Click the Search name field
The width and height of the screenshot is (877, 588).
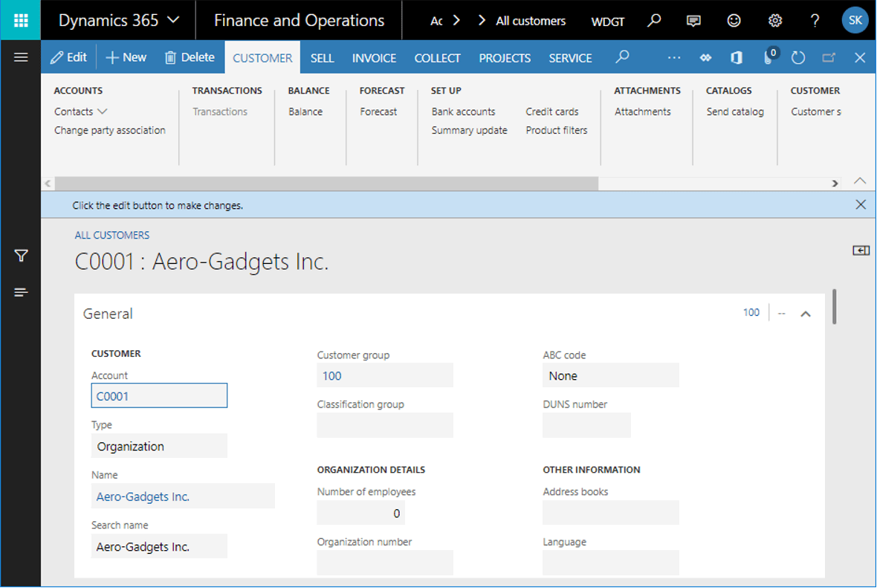[159, 546]
